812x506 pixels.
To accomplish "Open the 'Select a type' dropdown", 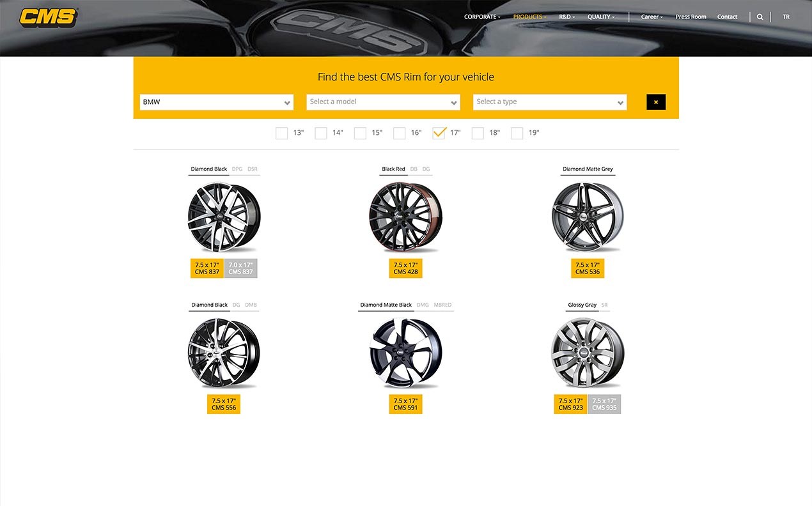I will [550, 102].
